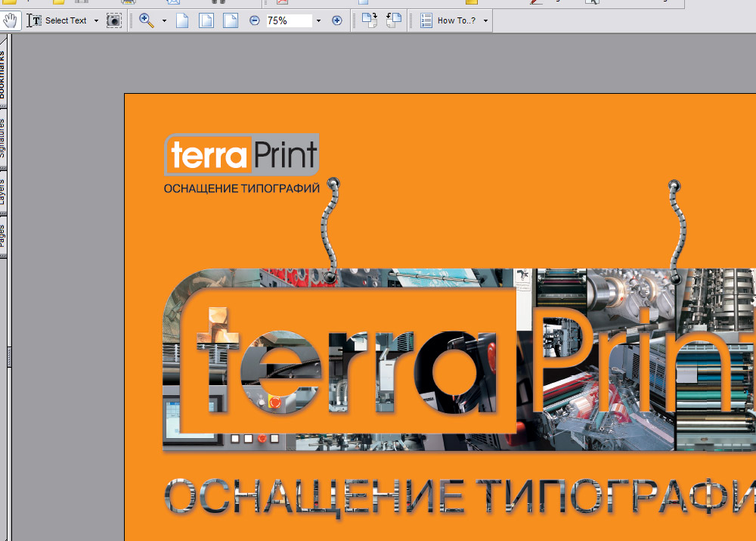The image size is (756, 541).
Task: Click the Fit Width icon
Action: pos(231,20)
